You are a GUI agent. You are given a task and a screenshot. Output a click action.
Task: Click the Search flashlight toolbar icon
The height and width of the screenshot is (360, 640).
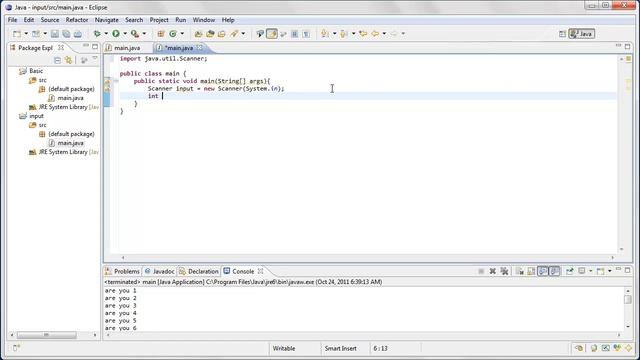pos(234,34)
